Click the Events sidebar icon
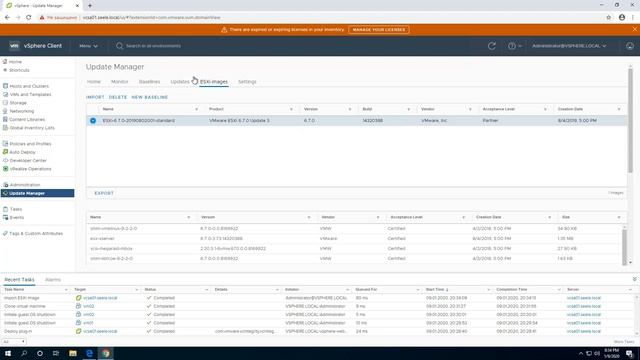640x360 pixels. (5, 218)
